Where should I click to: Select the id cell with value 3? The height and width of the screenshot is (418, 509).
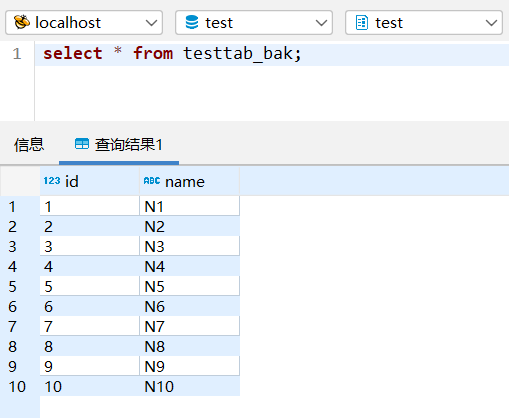pos(90,246)
